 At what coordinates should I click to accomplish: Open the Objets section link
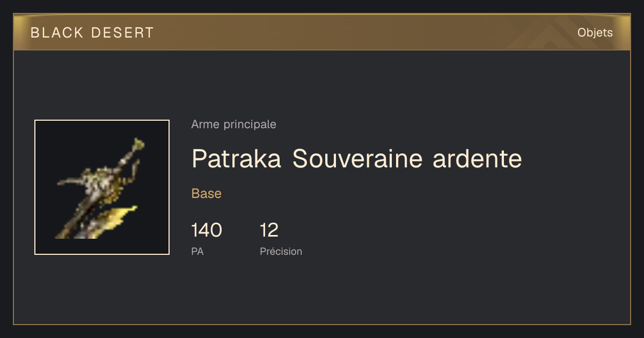[595, 33]
